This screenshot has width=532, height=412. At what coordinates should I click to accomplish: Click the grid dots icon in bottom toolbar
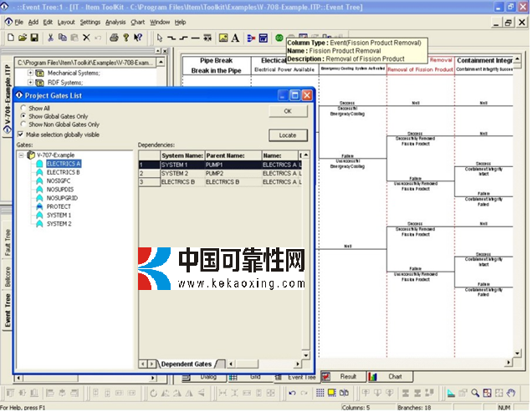pyautogui.click(x=320, y=394)
